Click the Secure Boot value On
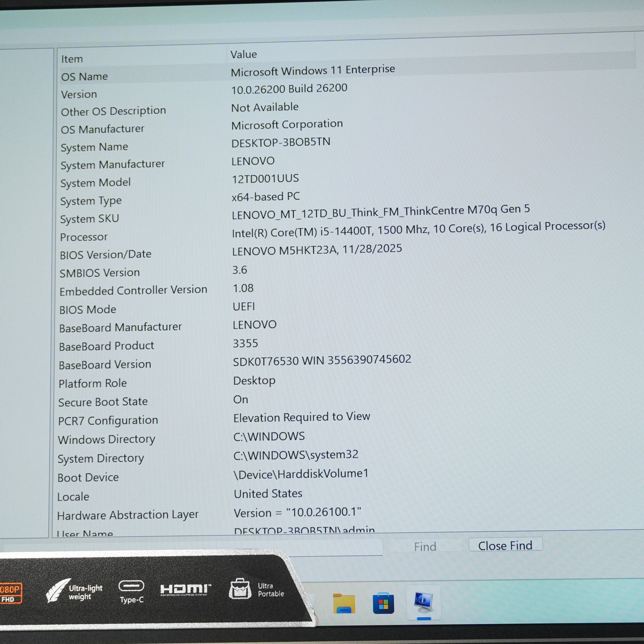The image size is (644, 644). (x=241, y=399)
